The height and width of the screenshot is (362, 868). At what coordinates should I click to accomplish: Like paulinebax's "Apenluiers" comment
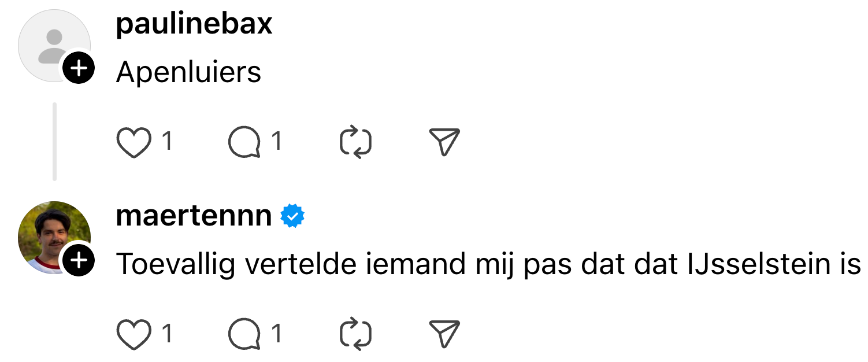[x=133, y=142]
